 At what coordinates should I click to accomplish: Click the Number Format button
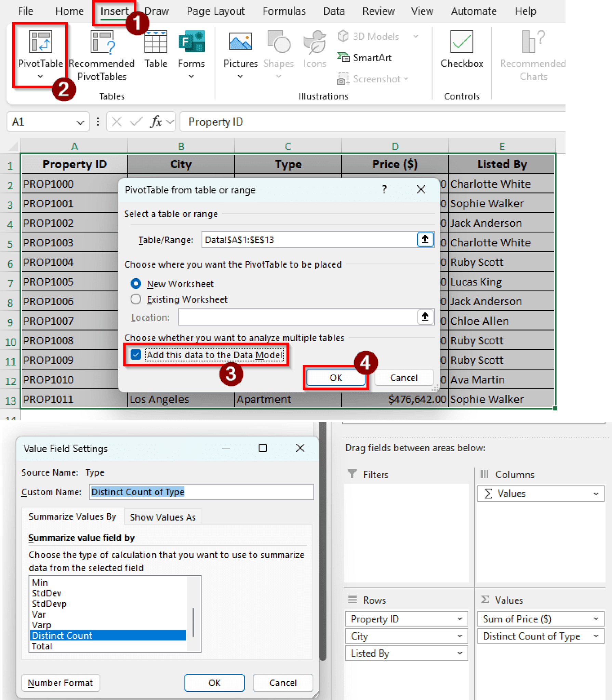60,683
